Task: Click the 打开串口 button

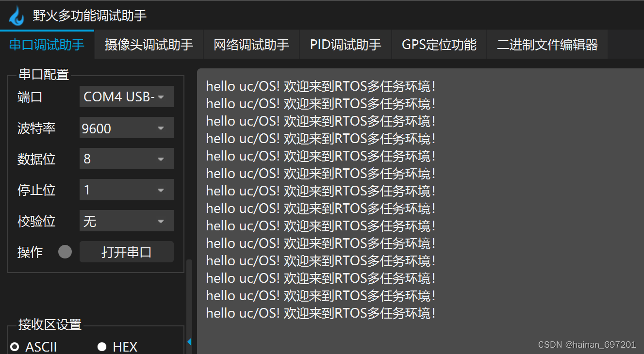Action: click(x=126, y=252)
